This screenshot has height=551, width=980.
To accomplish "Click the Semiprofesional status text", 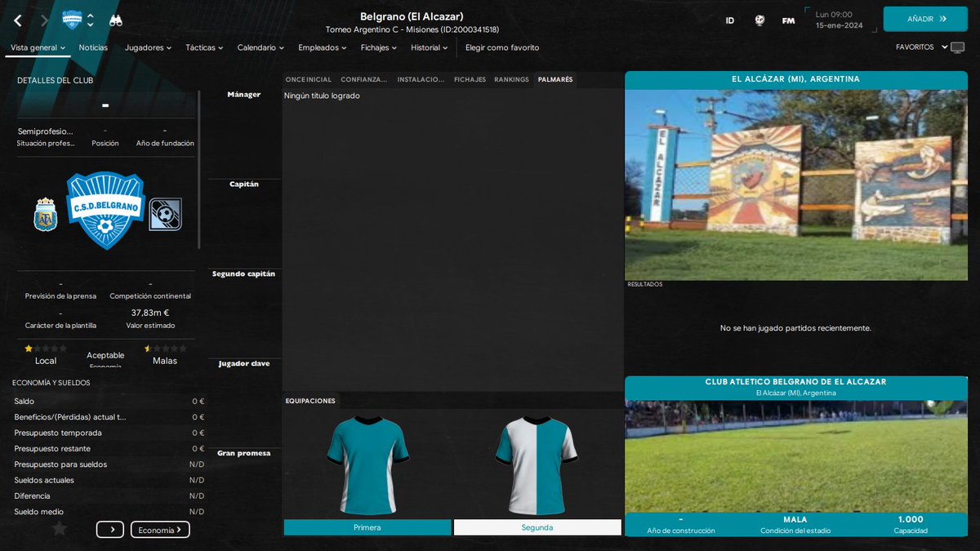I will [x=46, y=131].
